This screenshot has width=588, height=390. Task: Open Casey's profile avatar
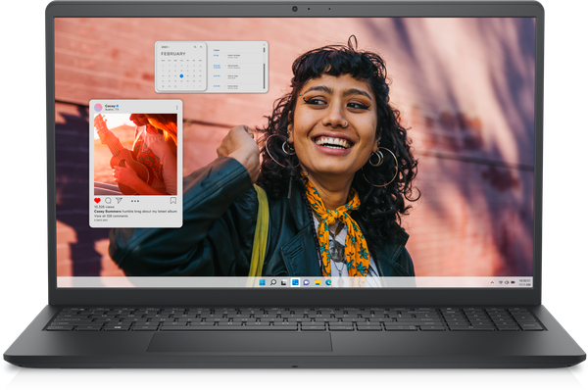click(x=98, y=108)
